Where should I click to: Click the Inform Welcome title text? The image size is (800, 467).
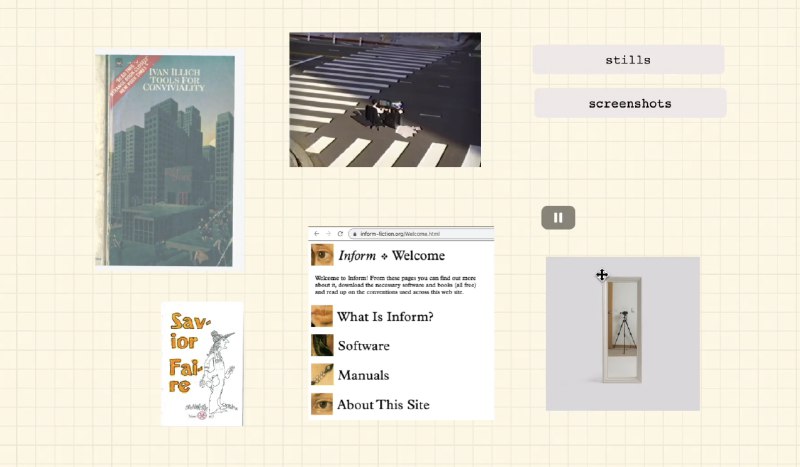pyautogui.click(x=392, y=255)
